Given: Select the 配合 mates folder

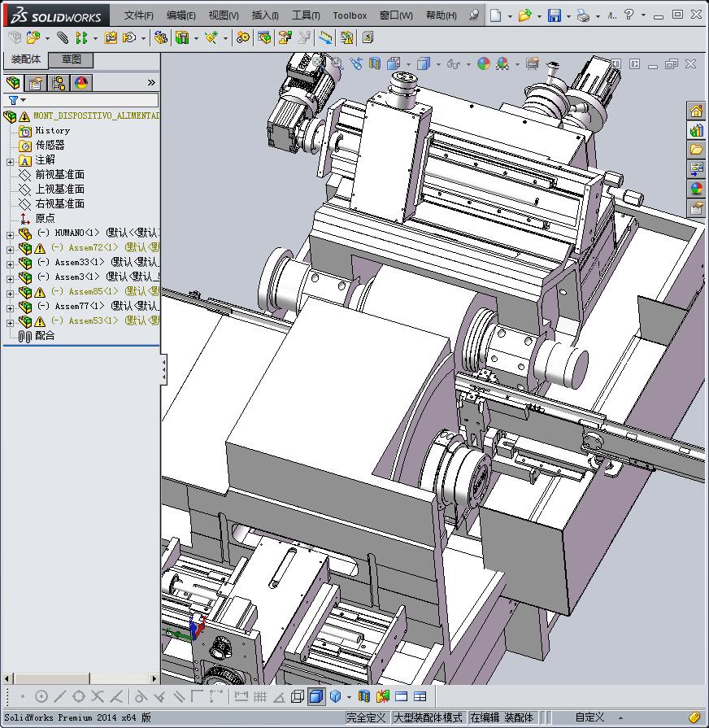Looking at the screenshot, I should (45, 336).
